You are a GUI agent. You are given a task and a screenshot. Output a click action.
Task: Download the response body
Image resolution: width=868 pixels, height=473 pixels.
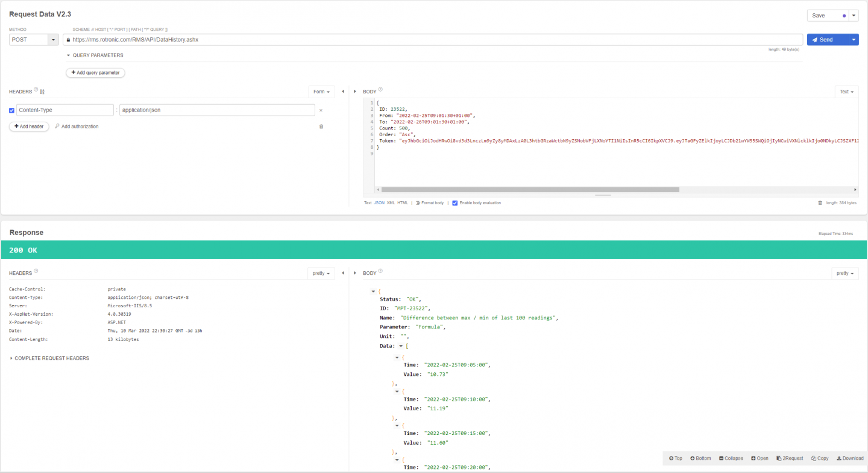pyautogui.click(x=850, y=459)
